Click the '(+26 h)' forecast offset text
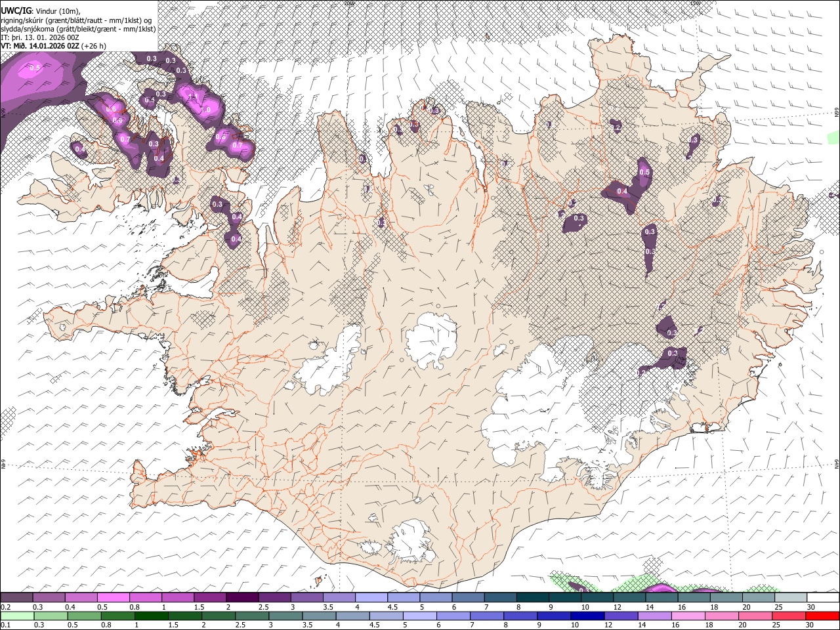840x630 pixels. click(94, 47)
